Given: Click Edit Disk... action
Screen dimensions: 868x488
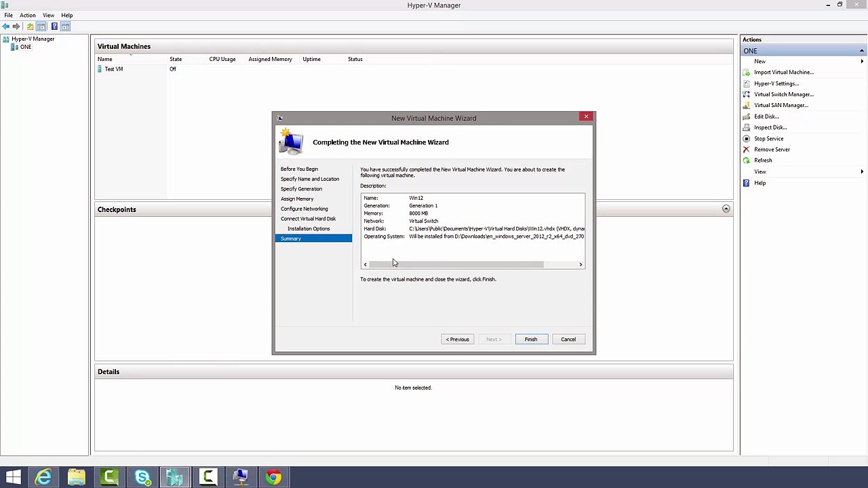Looking at the screenshot, I should click(x=766, y=117).
